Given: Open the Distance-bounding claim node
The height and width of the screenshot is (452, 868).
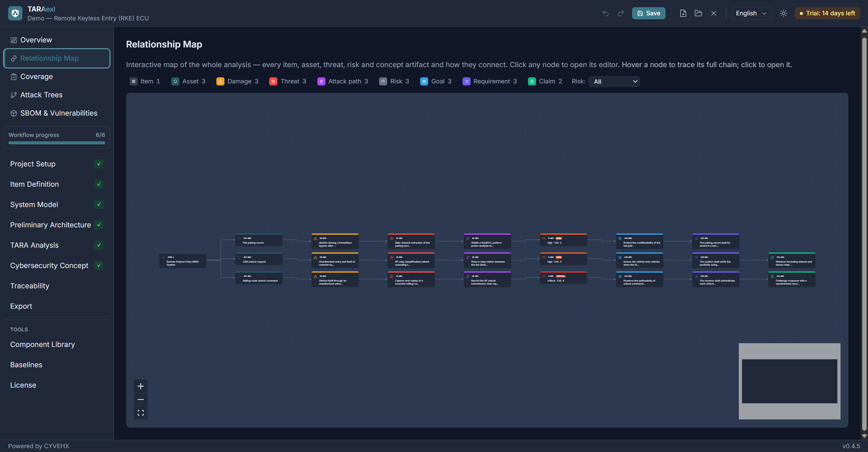Looking at the screenshot, I should [792, 261].
